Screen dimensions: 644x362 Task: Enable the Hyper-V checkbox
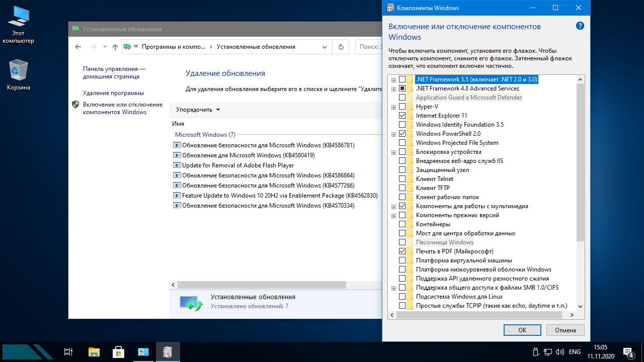coord(402,107)
